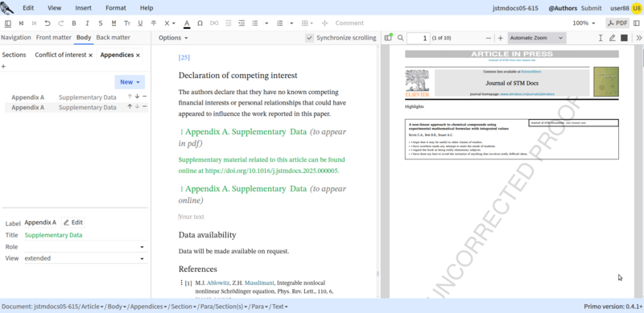Jump to previous change icon
The height and width of the screenshot is (313, 644).
(22, 23)
